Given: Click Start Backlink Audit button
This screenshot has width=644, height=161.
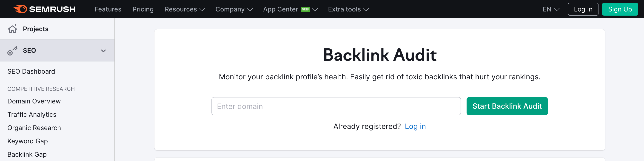Looking at the screenshot, I should [x=507, y=106].
